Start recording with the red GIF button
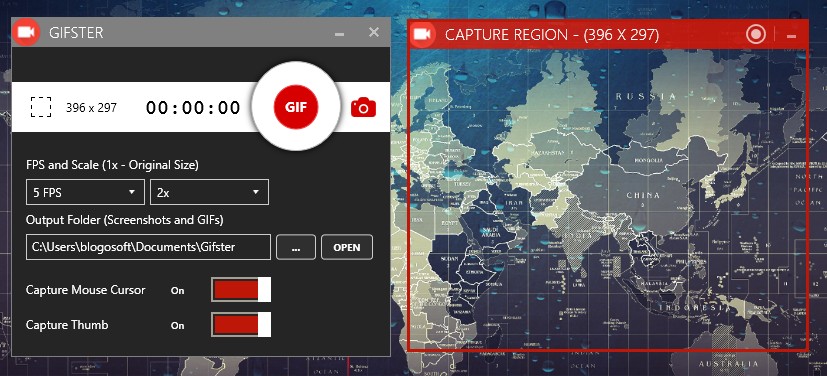The image size is (827, 376). point(296,107)
